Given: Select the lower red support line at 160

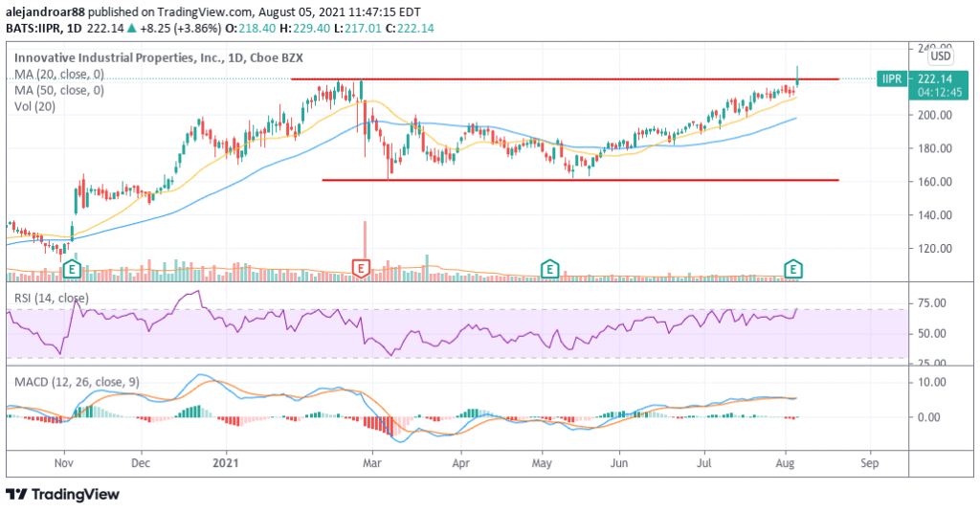Looking at the screenshot, I should pos(580,180).
